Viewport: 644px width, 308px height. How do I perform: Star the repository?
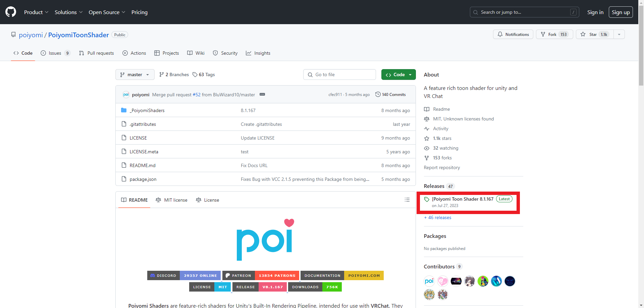pos(595,34)
